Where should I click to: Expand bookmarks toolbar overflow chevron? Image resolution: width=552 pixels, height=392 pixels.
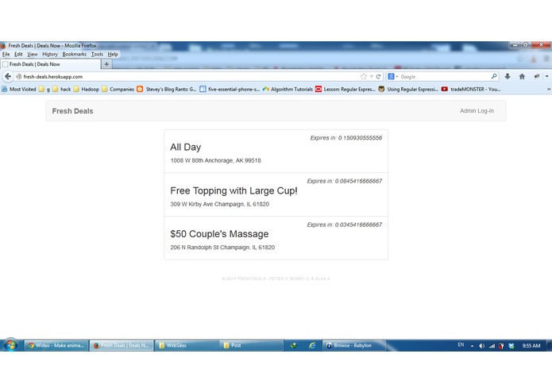[x=548, y=90]
